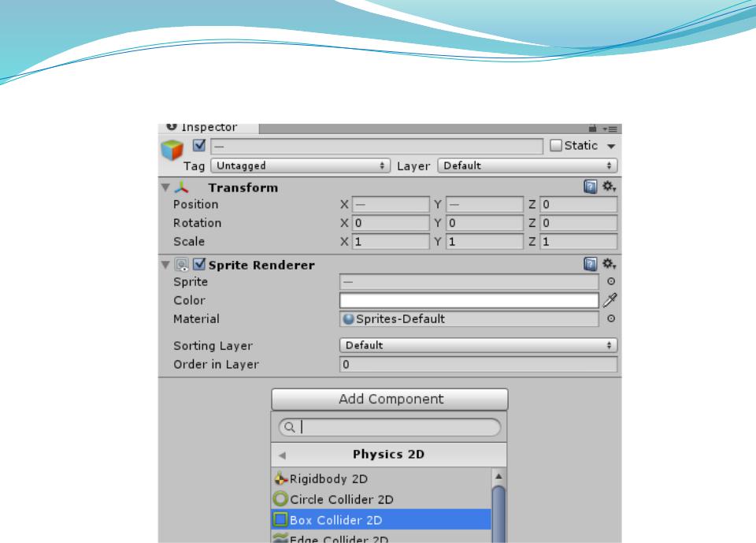Image resolution: width=756 pixels, height=543 pixels.
Task: Click the Position Y field
Action: pos(484,204)
